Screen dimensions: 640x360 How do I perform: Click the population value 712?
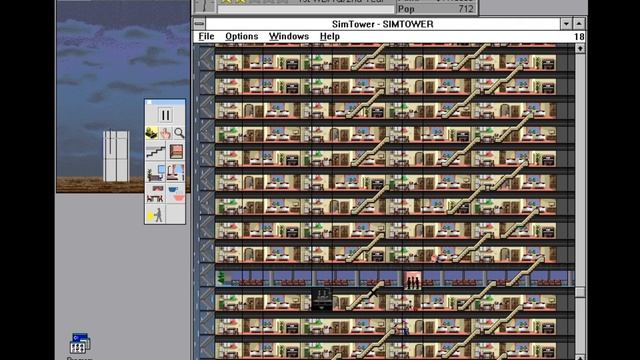pos(466,9)
